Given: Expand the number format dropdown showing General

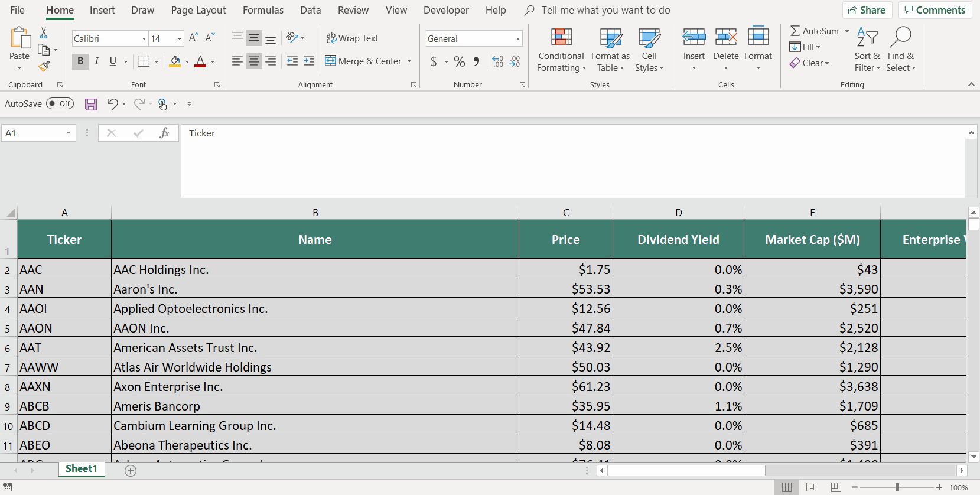Looking at the screenshot, I should coord(517,39).
